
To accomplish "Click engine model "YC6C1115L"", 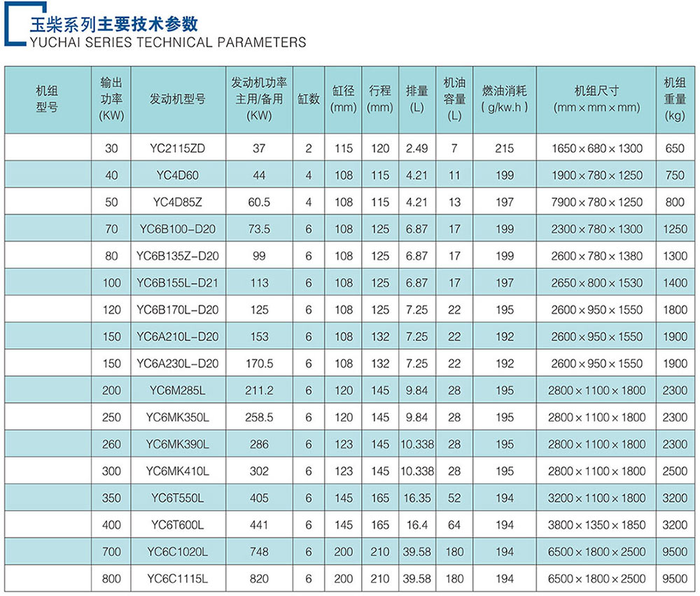I will 178,578.
